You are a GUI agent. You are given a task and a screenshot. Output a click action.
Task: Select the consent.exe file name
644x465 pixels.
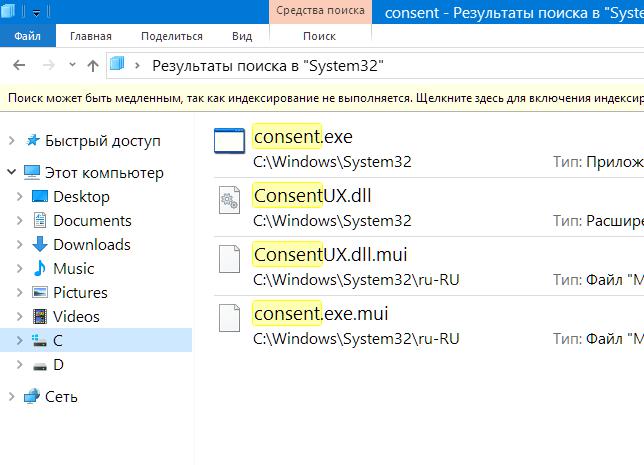[303, 137]
